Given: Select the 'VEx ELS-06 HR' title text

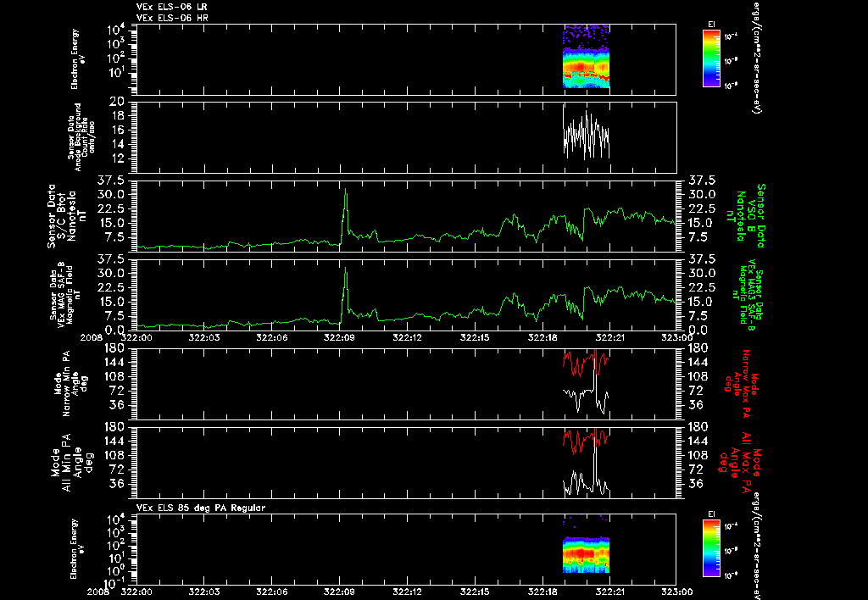Looking at the screenshot, I should click(172, 19).
